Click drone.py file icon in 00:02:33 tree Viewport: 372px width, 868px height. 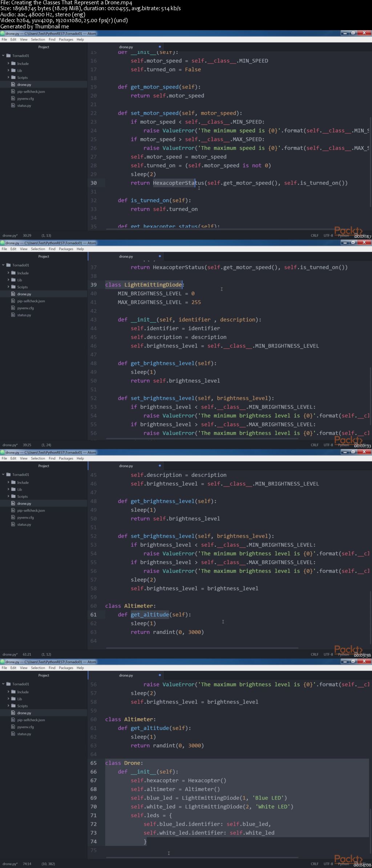(13, 294)
